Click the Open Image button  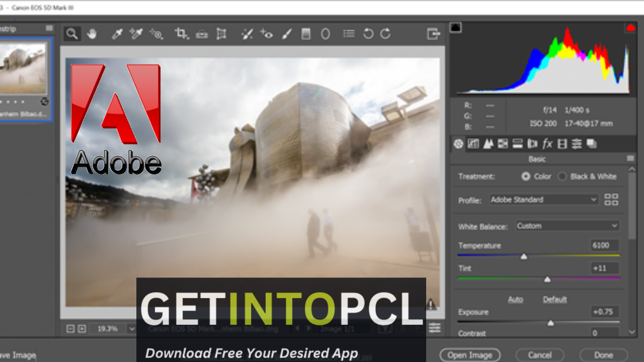[470, 355]
